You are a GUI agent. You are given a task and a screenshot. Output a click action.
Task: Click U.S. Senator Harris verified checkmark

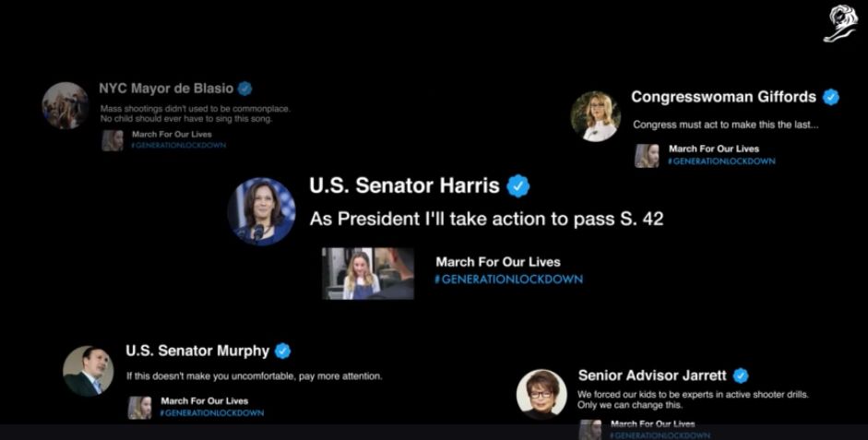coord(518,186)
